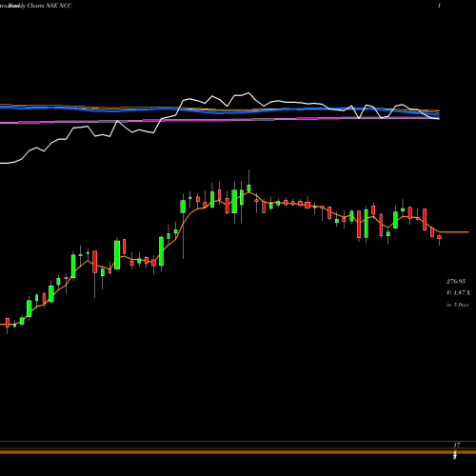Viewport: 476px width, 476px height.
Task: Click the tall green candle with the highest wick
Action: 248,188
